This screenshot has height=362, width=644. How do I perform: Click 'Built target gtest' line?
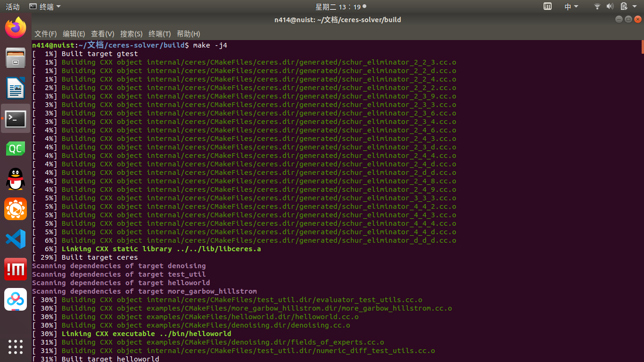tap(85, 54)
